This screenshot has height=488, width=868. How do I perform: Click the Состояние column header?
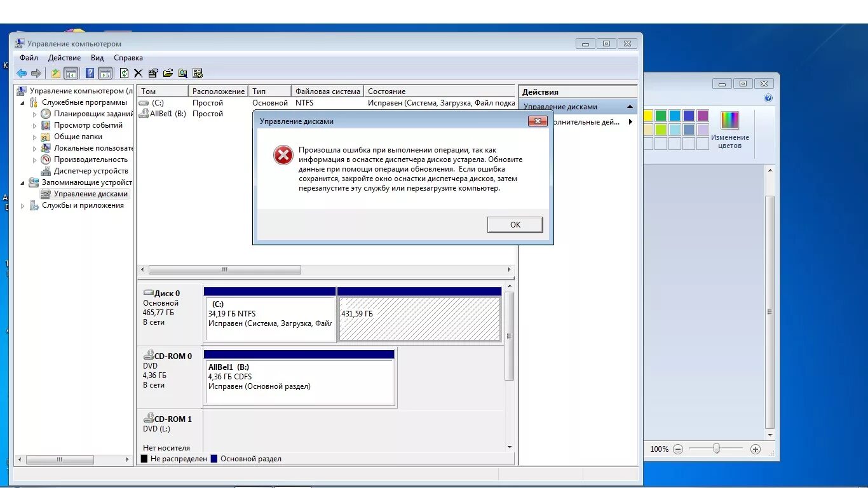click(x=440, y=91)
